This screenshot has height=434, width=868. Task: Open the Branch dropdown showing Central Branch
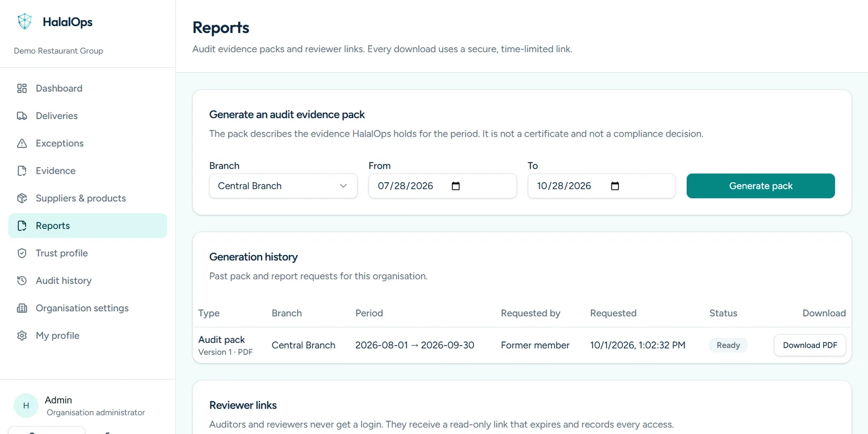283,186
